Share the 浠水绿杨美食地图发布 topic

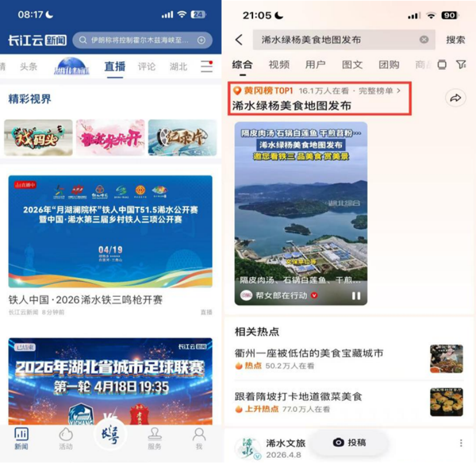pyautogui.click(x=455, y=98)
